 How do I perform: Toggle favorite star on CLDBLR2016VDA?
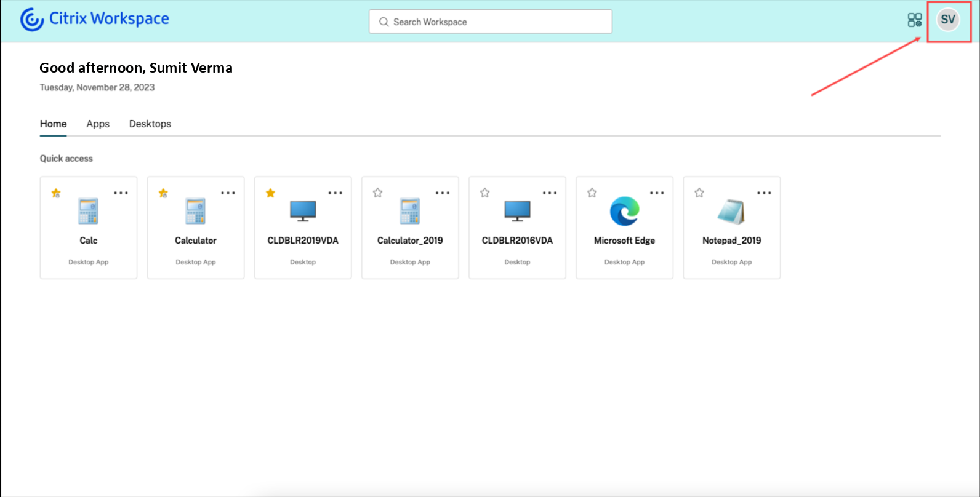[485, 193]
